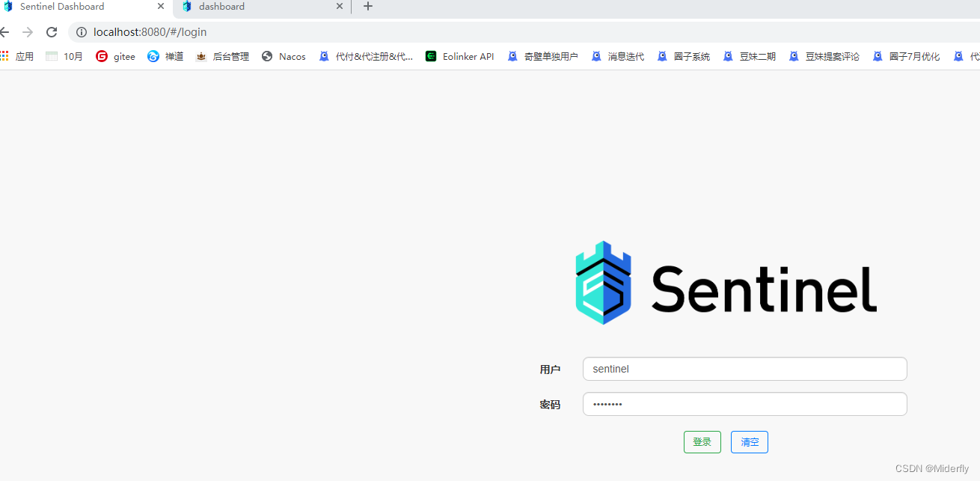Click the 清空 clear button
Screen dimensions: 980x481
(x=749, y=441)
